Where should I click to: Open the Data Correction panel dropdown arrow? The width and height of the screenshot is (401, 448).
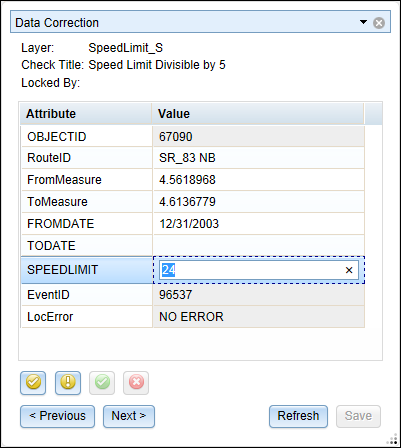363,22
